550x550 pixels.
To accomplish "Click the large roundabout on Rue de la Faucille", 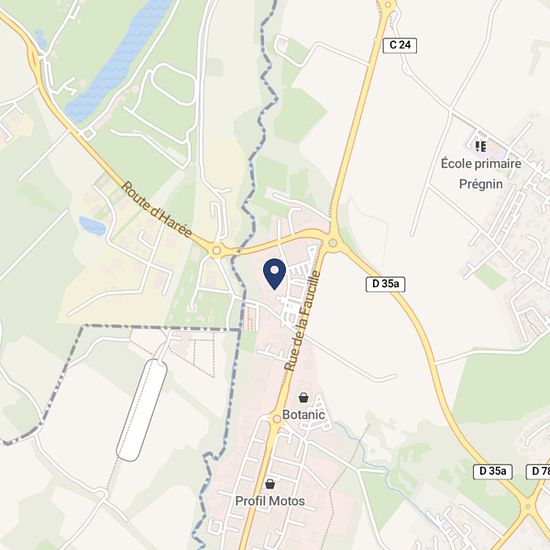I will coord(333,243).
